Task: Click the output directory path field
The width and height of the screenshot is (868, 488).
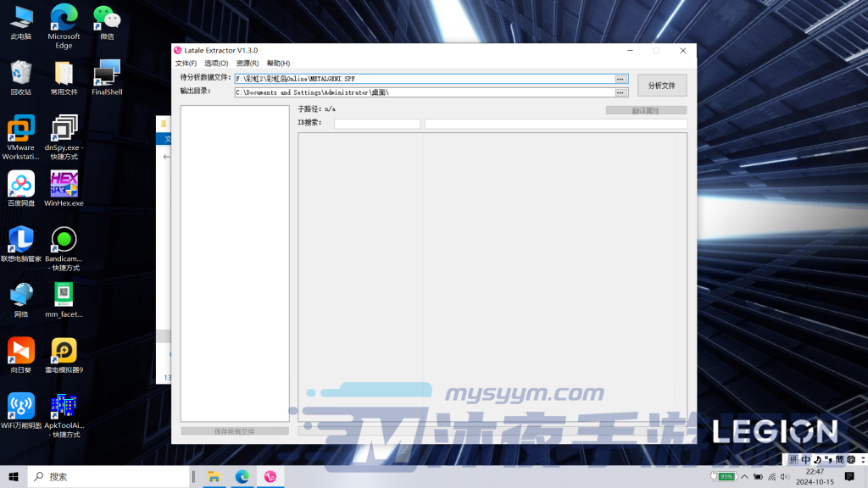Action: (x=424, y=92)
